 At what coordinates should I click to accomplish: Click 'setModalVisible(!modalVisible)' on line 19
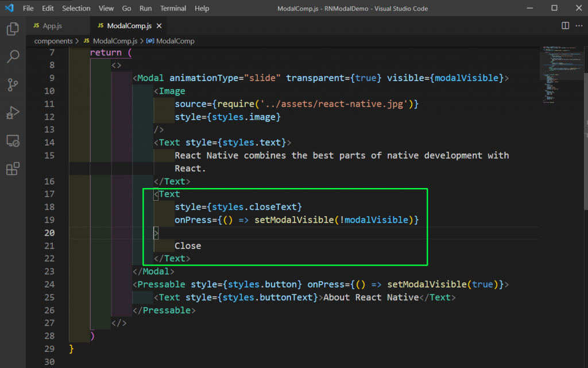point(334,220)
